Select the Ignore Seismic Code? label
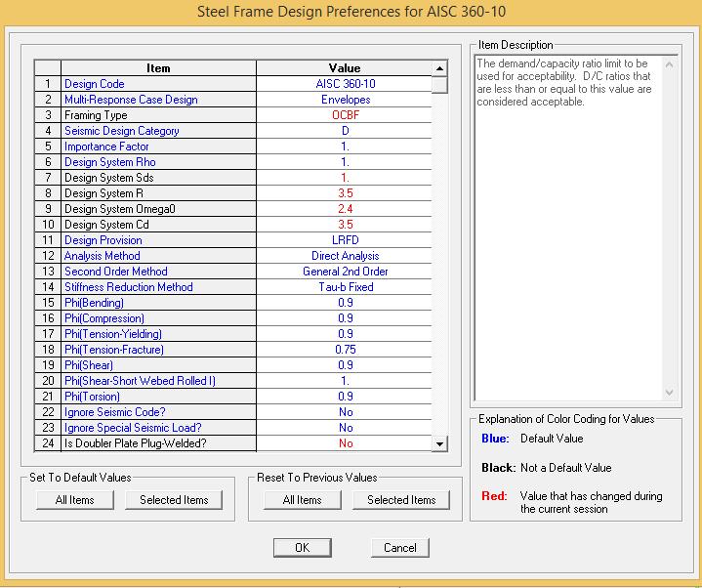702x588 pixels. 158,412
